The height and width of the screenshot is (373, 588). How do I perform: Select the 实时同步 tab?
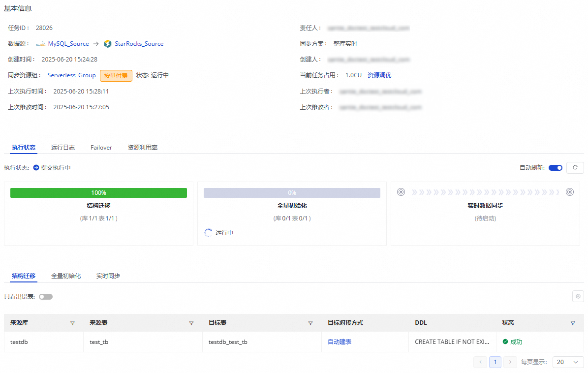pos(108,276)
